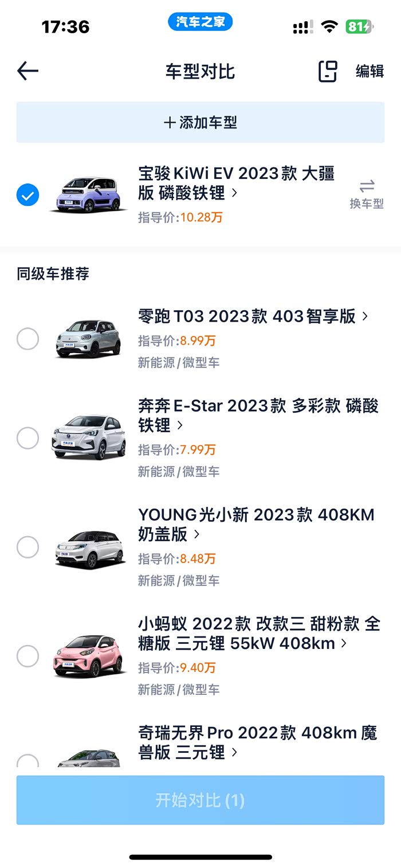Viewport: 401px width, 868px height.
Task: Tap 编辑 in the top bar
Action: 369,72
